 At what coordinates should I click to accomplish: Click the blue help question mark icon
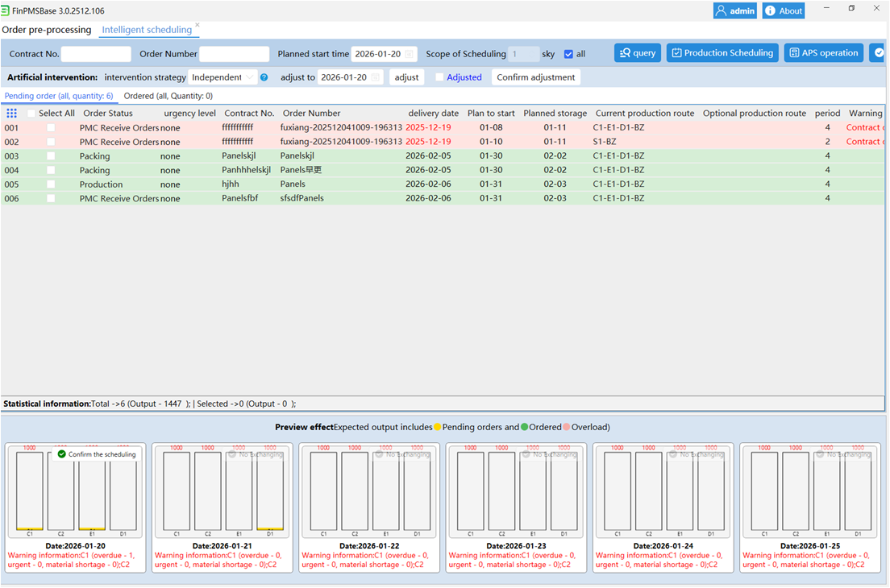tap(264, 77)
